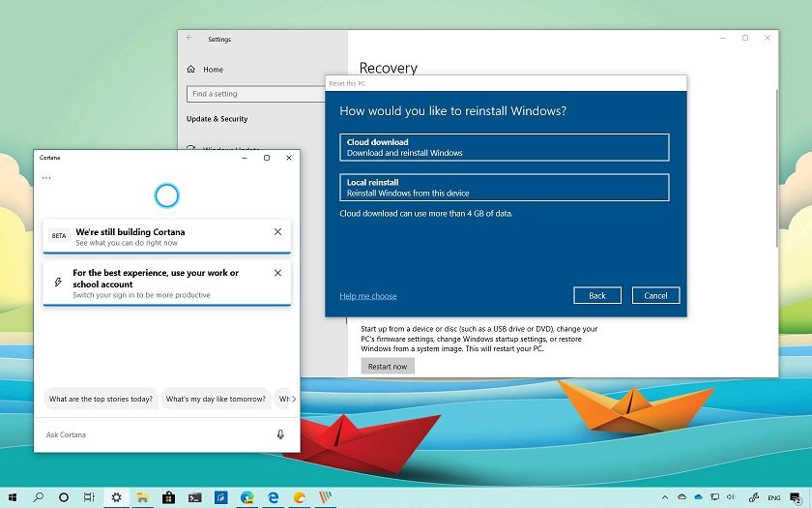Image resolution: width=812 pixels, height=508 pixels.
Task: Click the blue OneDrive tray icon
Action: tap(699, 497)
